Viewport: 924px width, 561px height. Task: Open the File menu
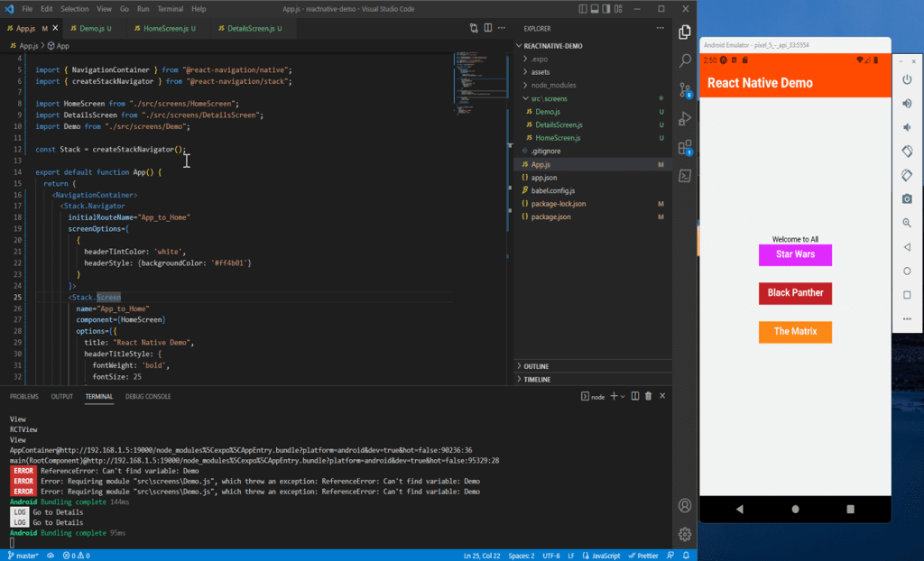(x=27, y=9)
